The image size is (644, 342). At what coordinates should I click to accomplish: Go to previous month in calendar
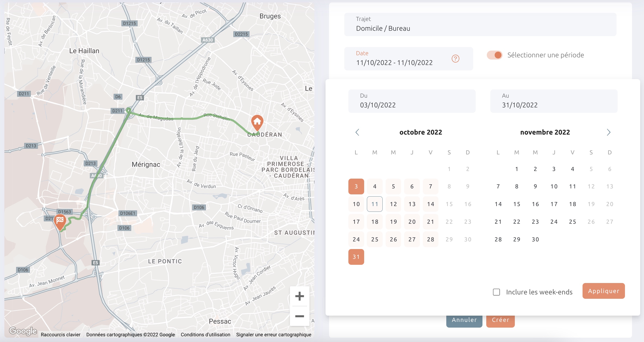(357, 132)
